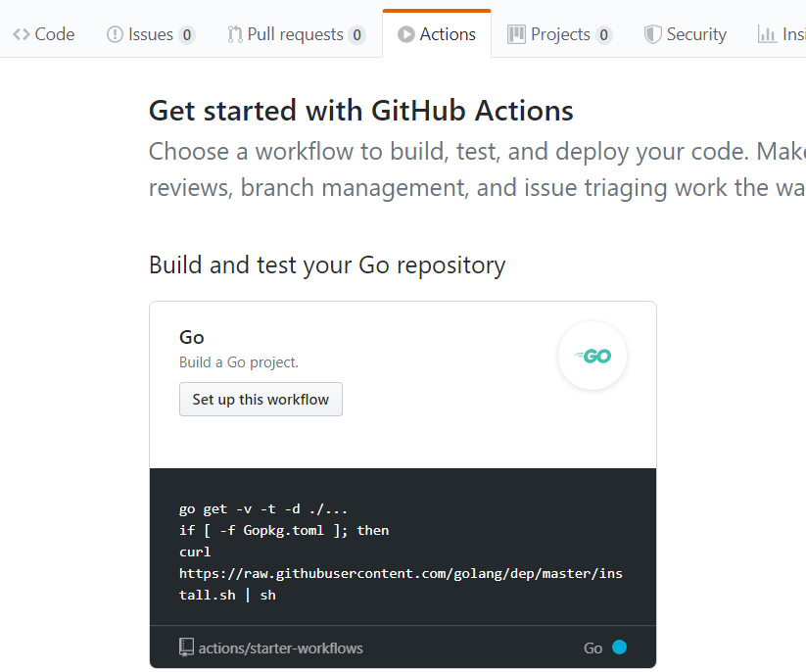Viewport: 806px width, 672px height.
Task: Switch to the Pull requests tab
Action: click(x=296, y=33)
